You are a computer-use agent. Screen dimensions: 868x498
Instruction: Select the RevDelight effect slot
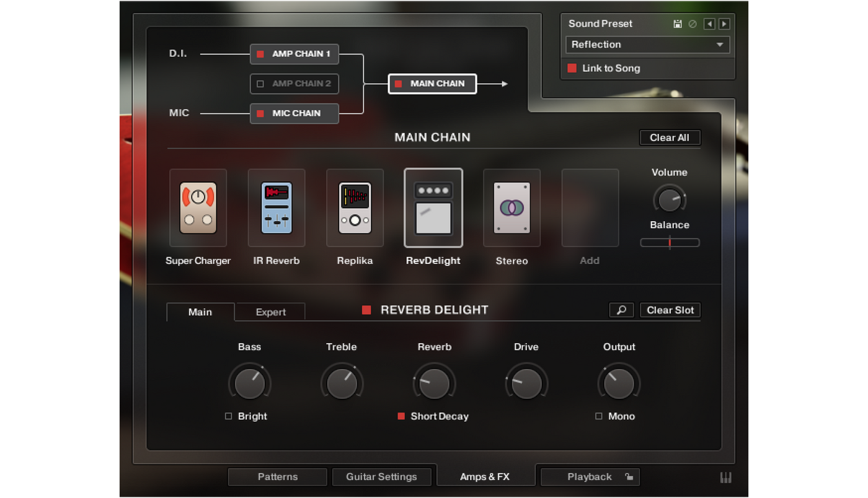[433, 208]
